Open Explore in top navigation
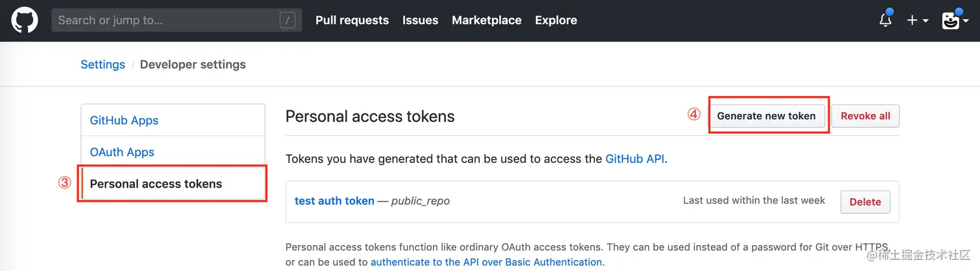The image size is (980, 271). click(x=556, y=20)
